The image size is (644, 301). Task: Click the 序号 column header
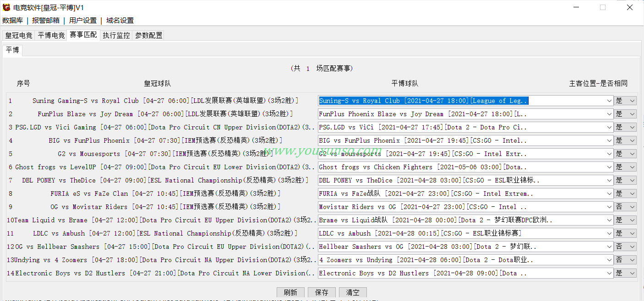(23, 84)
